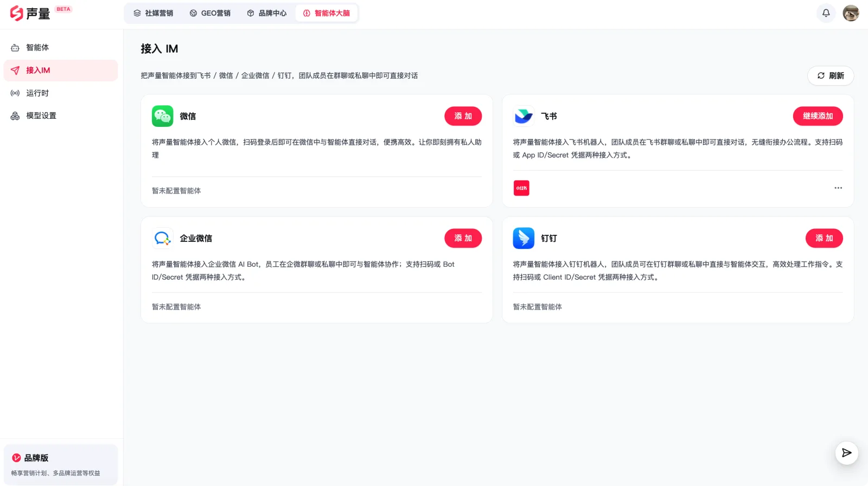Click the red 小红书 agent icon
The height and width of the screenshot is (486, 868).
click(x=521, y=188)
